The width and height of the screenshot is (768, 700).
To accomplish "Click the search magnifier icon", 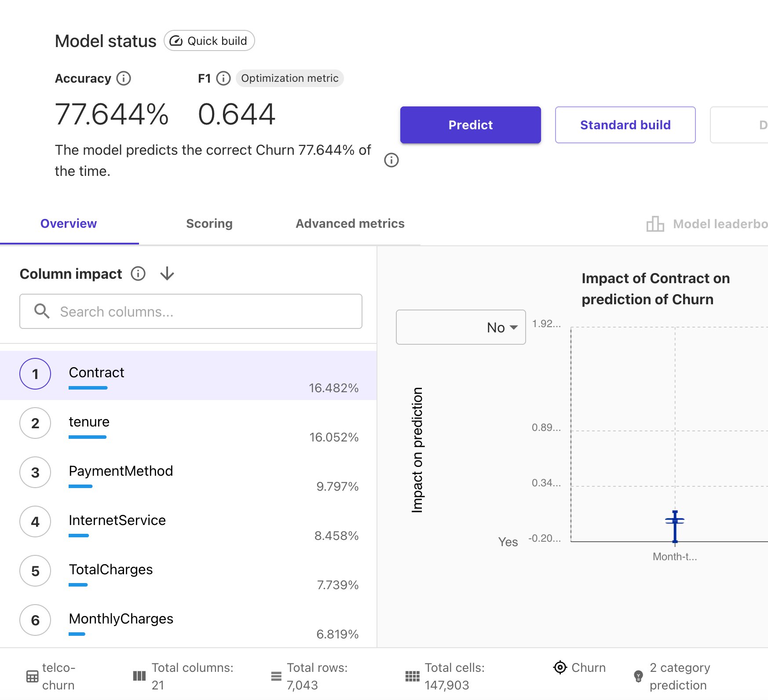I will (x=42, y=311).
